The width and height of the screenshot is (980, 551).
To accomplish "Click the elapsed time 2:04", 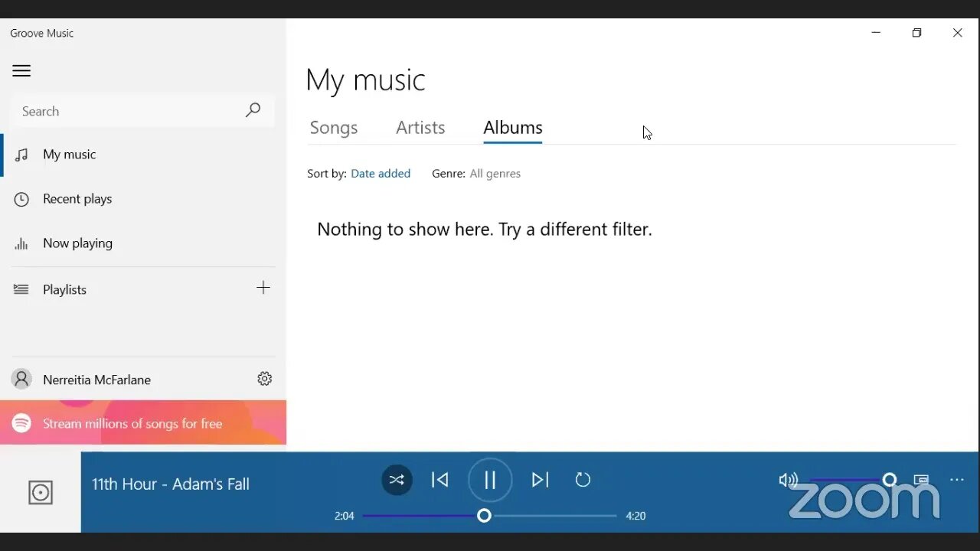I will coord(345,516).
